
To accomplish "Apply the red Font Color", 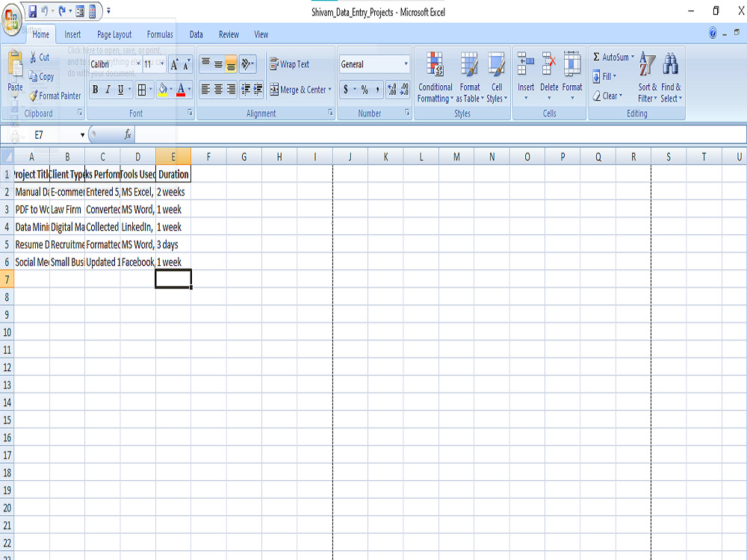I will tap(181, 90).
